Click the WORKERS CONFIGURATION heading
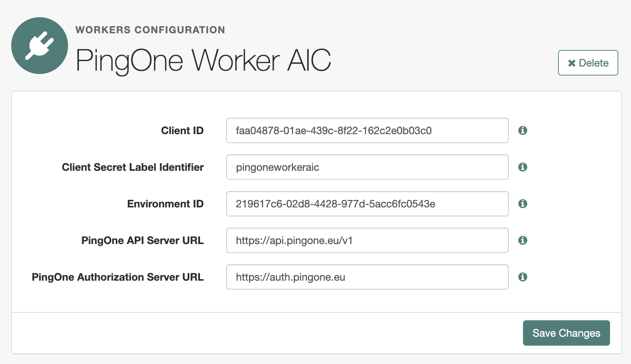The image size is (631, 364). point(150,30)
